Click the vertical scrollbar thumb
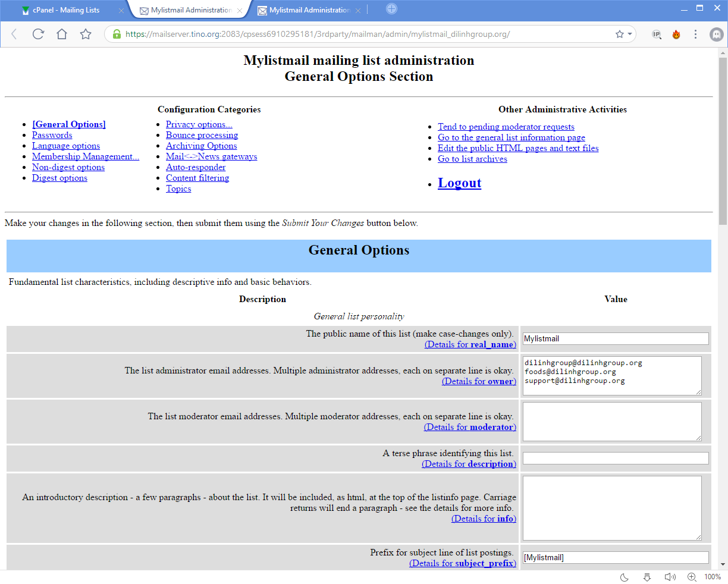 click(x=723, y=141)
